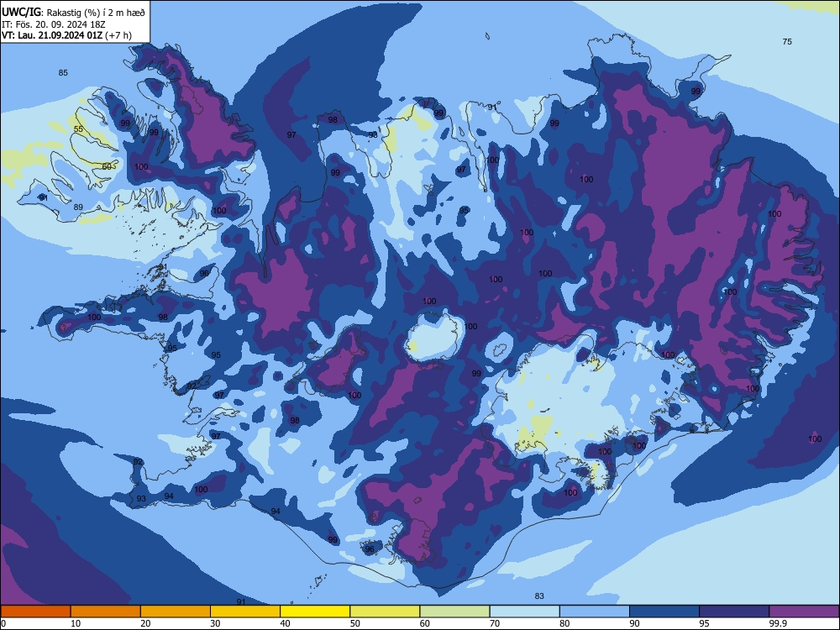
Task: Click the legend tick label '40'
Action: [x=285, y=623]
